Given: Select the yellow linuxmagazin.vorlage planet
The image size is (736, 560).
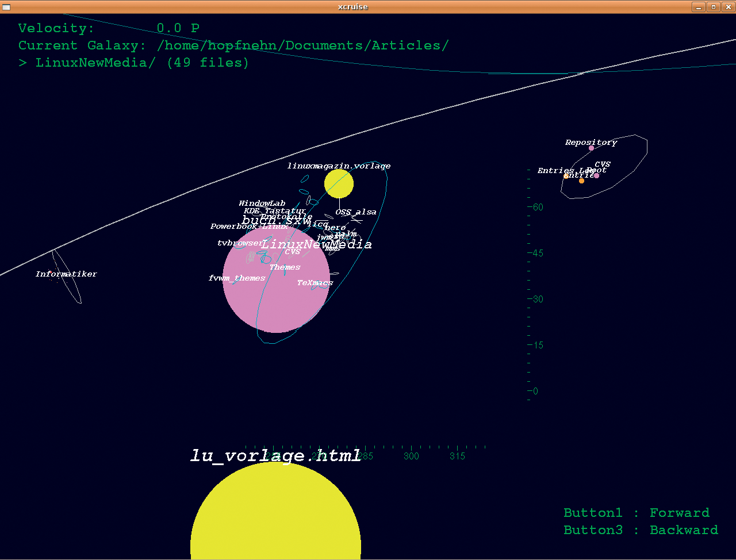Looking at the screenshot, I should click(x=339, y=183).
